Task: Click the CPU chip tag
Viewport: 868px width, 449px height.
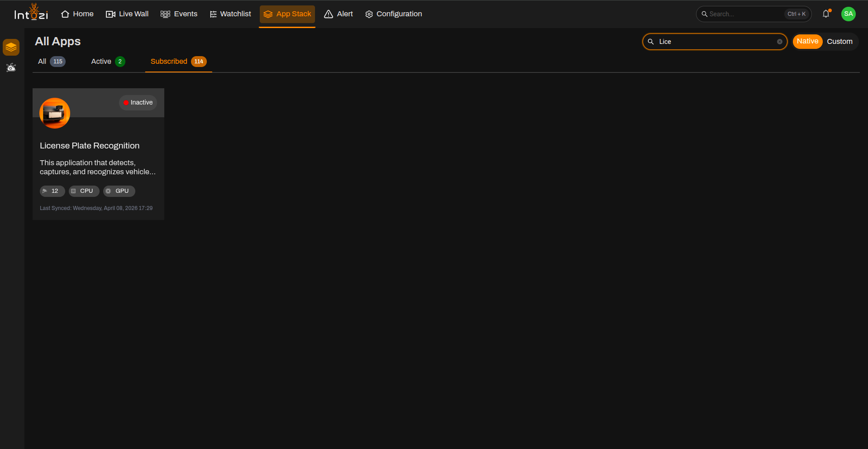Action: [84, 191]
